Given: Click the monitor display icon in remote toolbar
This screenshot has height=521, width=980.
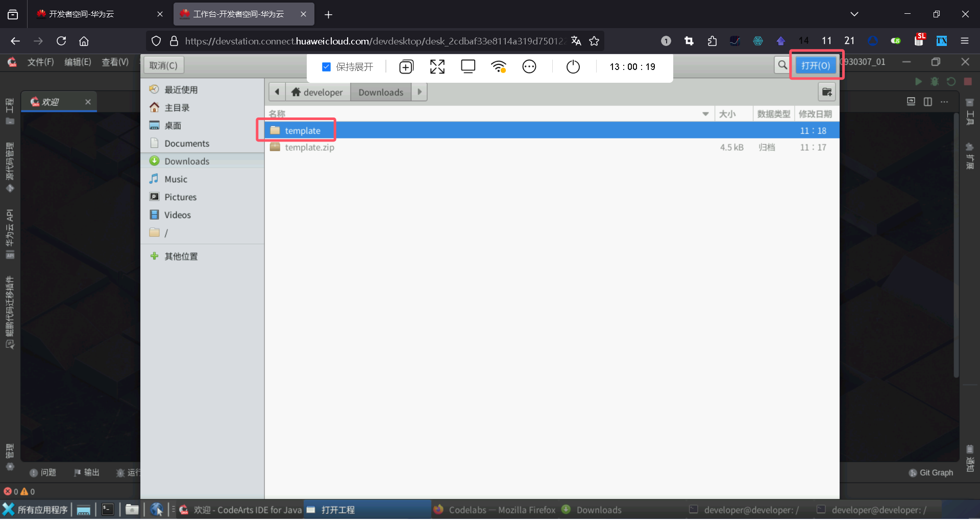Looking at the screenshot, I should click(x=468, y=67).
